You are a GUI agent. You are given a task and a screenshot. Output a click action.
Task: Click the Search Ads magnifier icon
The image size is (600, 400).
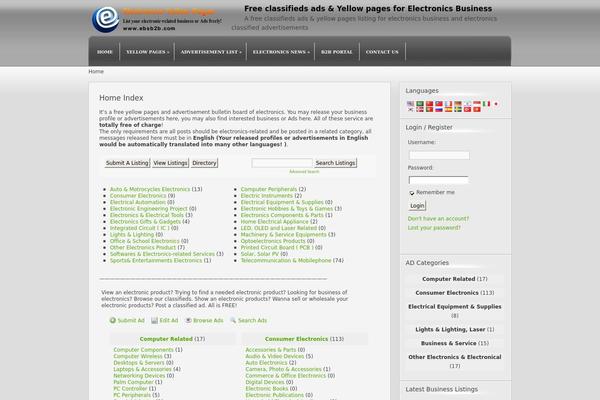233,320
